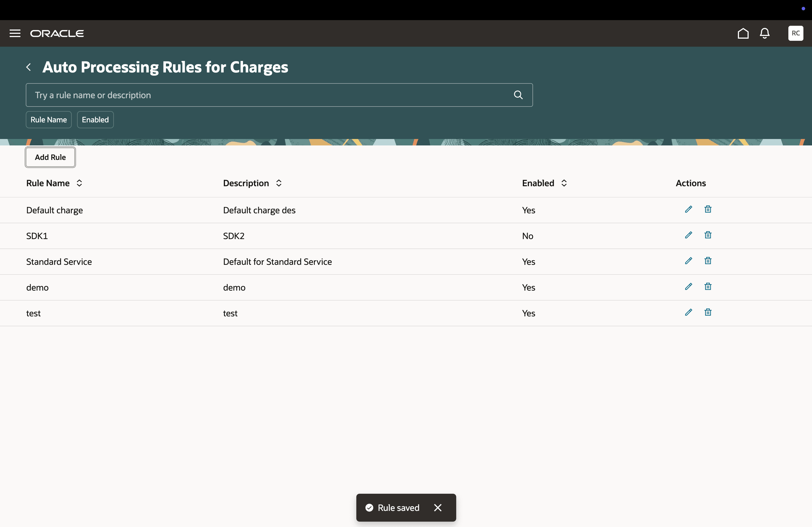Viewport: 812px width, 527px height.
Task: Open the RC user avatar menu
Action: [796, 33]
